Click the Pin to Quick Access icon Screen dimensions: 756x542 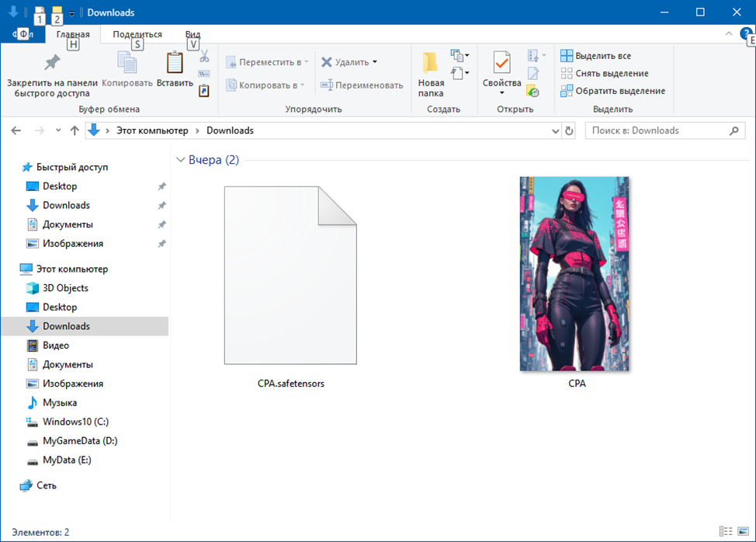52,63
